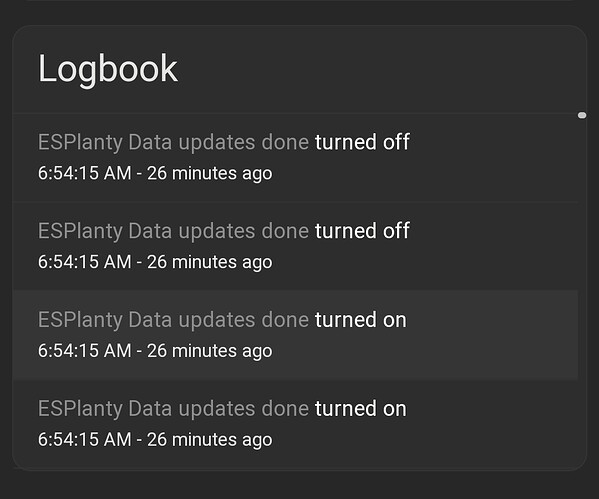Click the 6:54:15 AM timestamp of last entry
Image resolution: width=599 pixels, height=499 pixels.
coord(84,439)
